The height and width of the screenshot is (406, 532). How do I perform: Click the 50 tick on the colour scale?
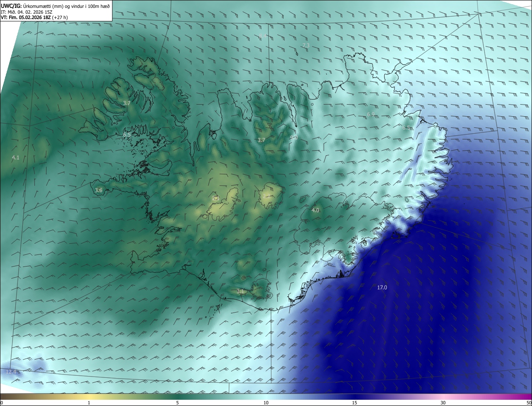(529, 403)
